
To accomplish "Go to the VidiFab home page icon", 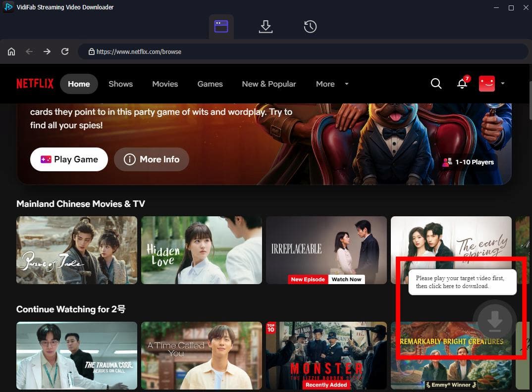I will (11, 51).
